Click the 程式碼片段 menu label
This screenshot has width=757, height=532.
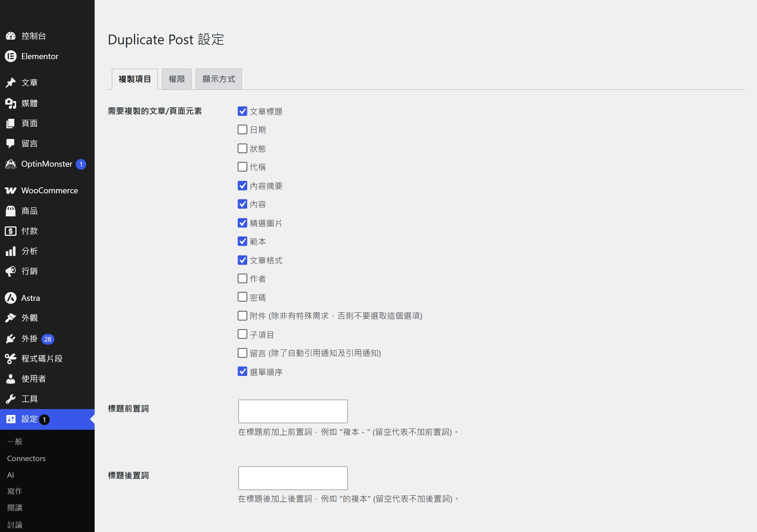pyautogui.click(x=42, y=359)
